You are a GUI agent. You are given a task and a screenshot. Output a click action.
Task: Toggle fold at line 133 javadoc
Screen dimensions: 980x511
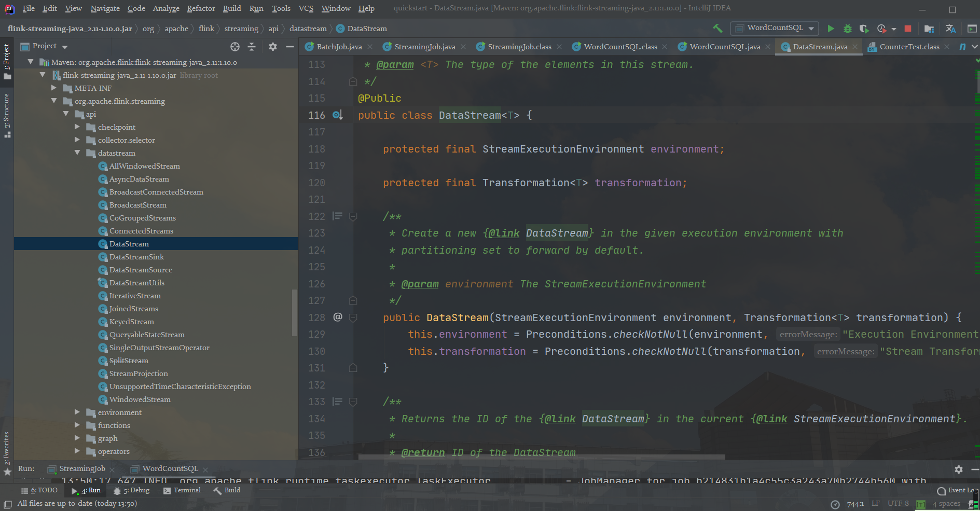pyautogui.click(x=353, y=402)
